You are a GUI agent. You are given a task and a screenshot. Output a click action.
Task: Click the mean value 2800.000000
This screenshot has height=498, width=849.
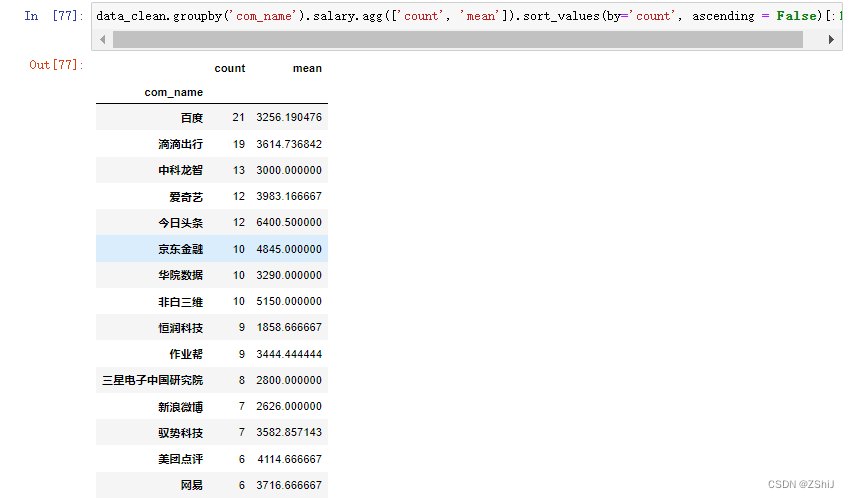[289, 380]
